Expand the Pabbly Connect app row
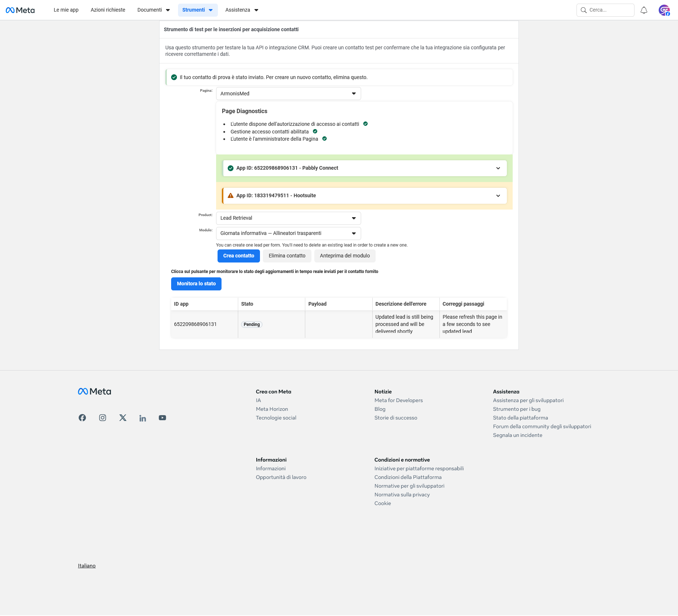 tap(365, 168)
